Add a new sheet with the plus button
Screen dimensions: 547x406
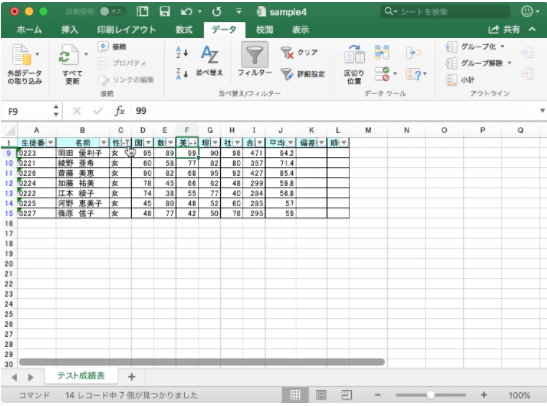tap(132, 376)
